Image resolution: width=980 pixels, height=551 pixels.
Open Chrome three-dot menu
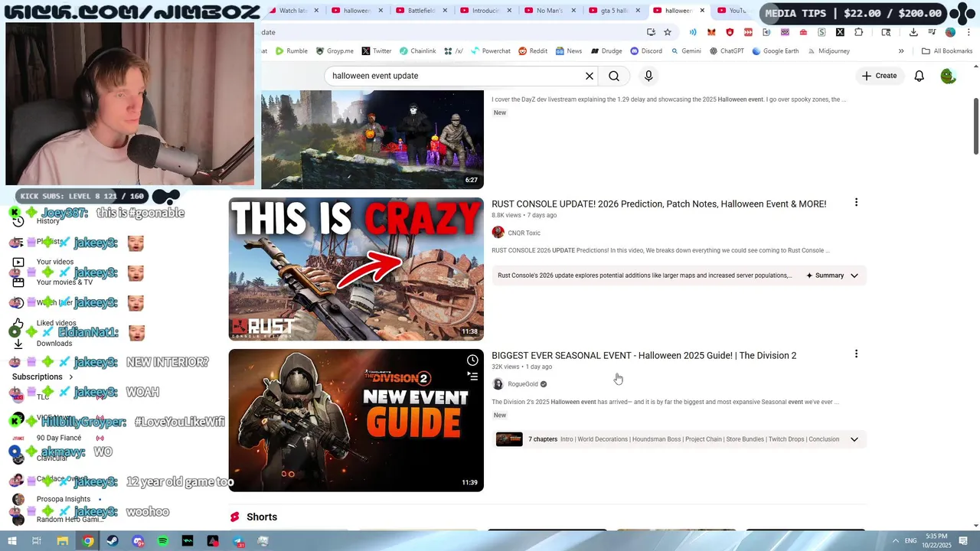(x=969, y=32)
